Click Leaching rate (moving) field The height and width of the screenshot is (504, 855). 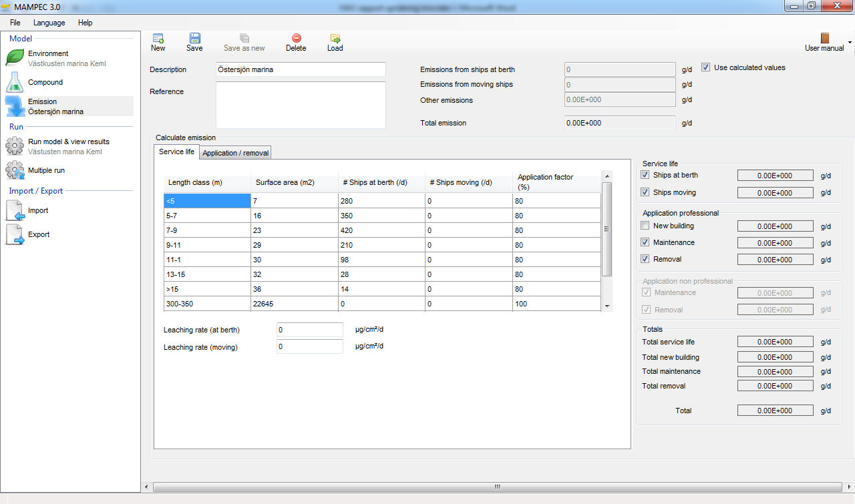310,346
